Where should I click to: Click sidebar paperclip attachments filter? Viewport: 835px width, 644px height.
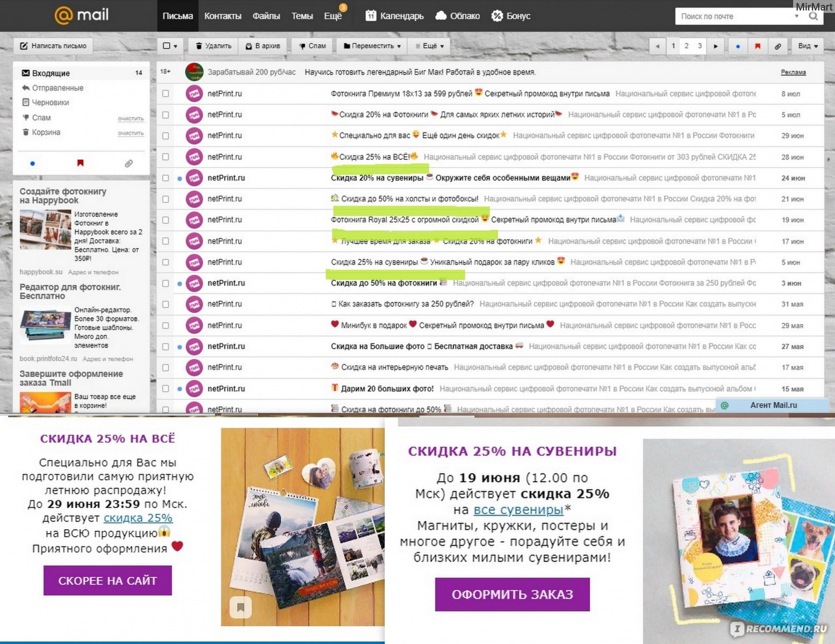(x=129, y=163)
